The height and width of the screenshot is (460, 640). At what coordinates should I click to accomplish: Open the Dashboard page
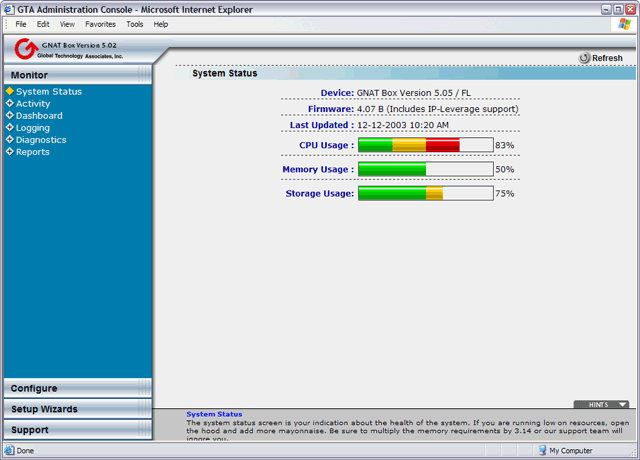pyautogui.click(x=39, y=116)
